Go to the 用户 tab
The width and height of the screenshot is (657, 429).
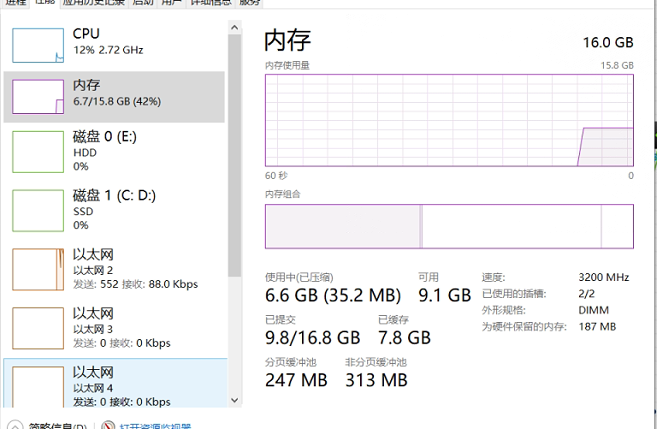click(x=172, y=3)
